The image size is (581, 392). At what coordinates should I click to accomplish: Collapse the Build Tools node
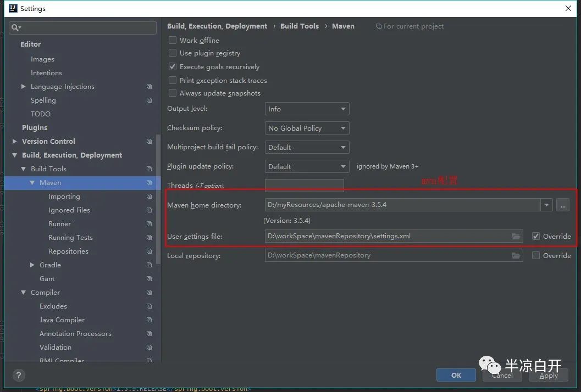pyautogui.click(x=23, y=169)
